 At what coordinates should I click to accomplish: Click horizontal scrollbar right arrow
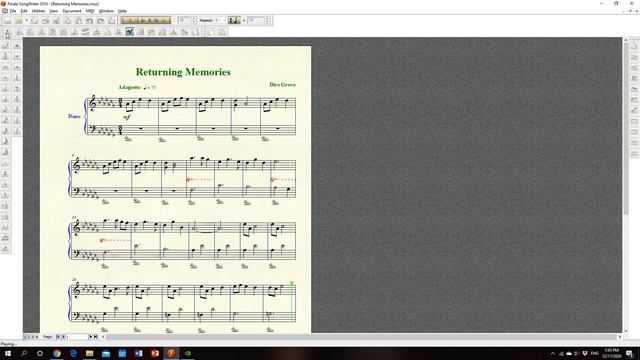coord(620,337)
